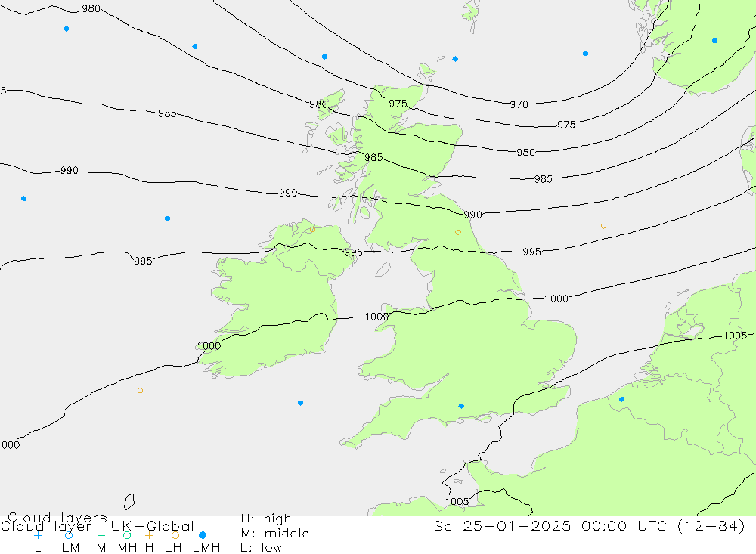Click the filled blue LMH legend dot

pos(203,535)
